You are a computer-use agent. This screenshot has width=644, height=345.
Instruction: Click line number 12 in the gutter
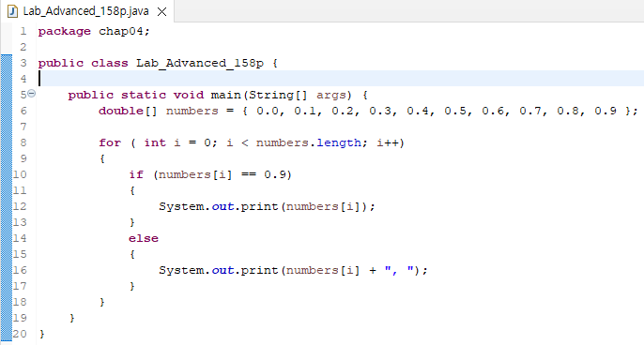(20, 206)
